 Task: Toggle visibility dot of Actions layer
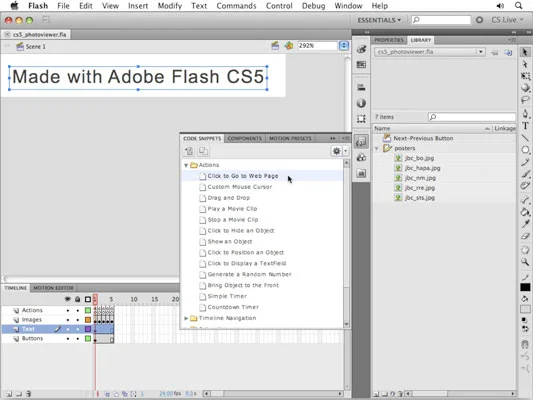(x=68, y=311)
